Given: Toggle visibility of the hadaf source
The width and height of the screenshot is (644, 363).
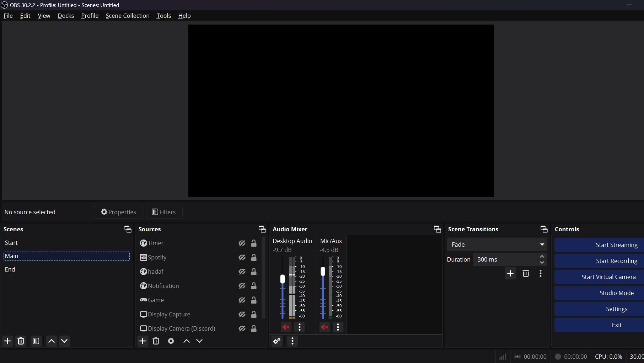Looking at the screenshot, I should tap(242, 272).
